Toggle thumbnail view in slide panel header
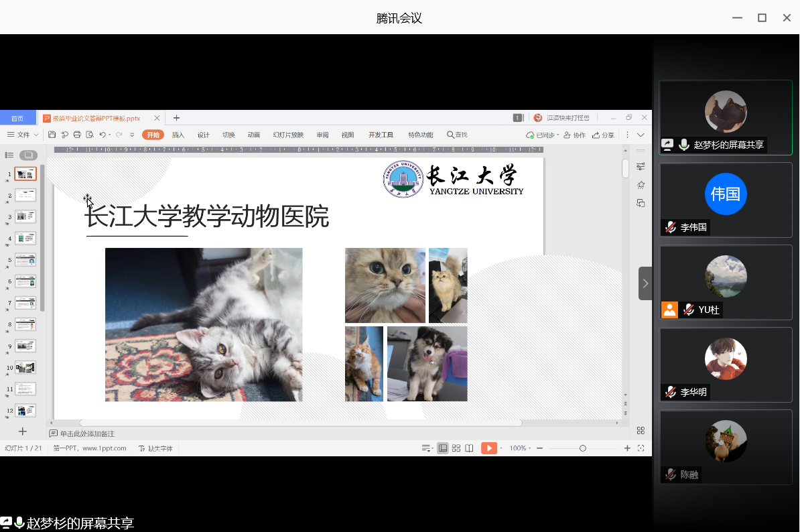800x532 pixels. pyautogui.click(x=28, y=155)
